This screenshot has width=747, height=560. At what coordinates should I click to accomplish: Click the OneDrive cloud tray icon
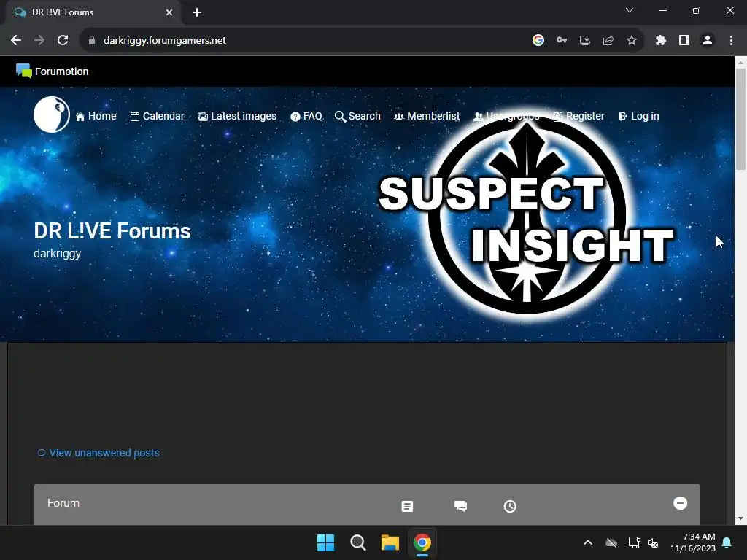(x=611, y=542)
